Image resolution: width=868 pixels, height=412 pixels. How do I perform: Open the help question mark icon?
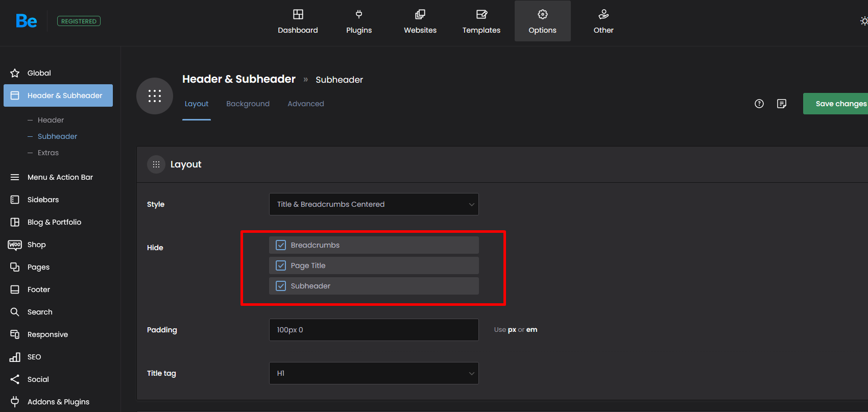(759, 104)
